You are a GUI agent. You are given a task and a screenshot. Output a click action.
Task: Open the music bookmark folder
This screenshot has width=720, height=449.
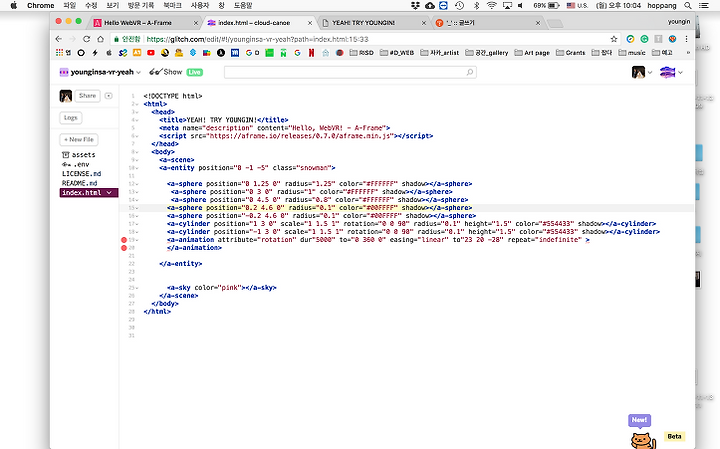pyautogui.click(x=632, y=53)
